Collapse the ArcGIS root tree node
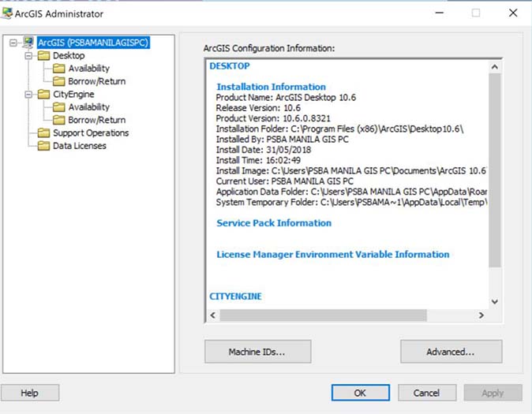The width and height of the screenshot is (532, 414). click(13, 43)
